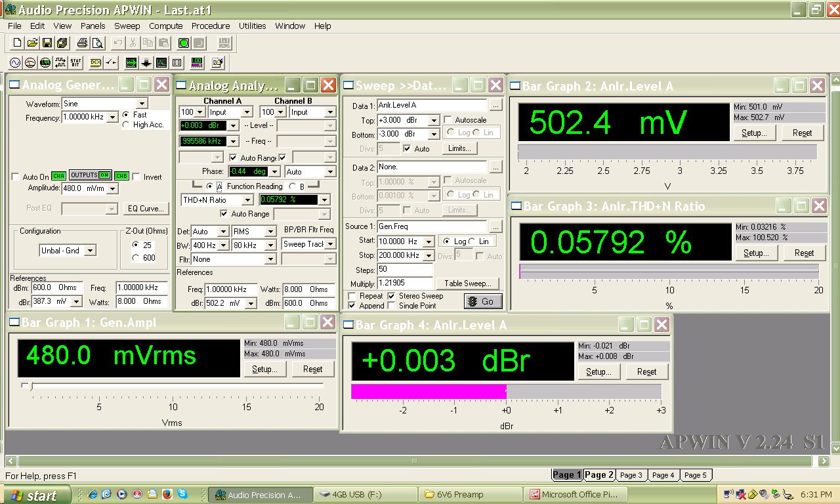Open the Waveform Sine dropdown

pyautogui.click(x=142, y=104)
